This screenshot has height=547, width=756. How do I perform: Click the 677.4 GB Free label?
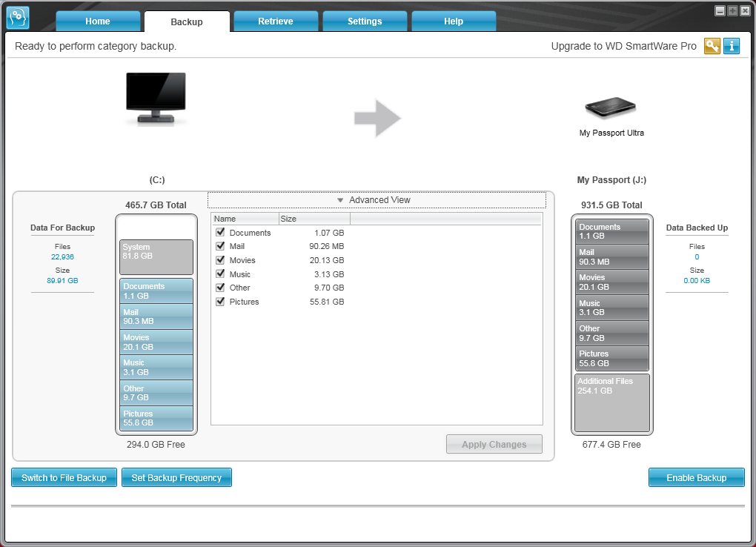coord(611,444)
